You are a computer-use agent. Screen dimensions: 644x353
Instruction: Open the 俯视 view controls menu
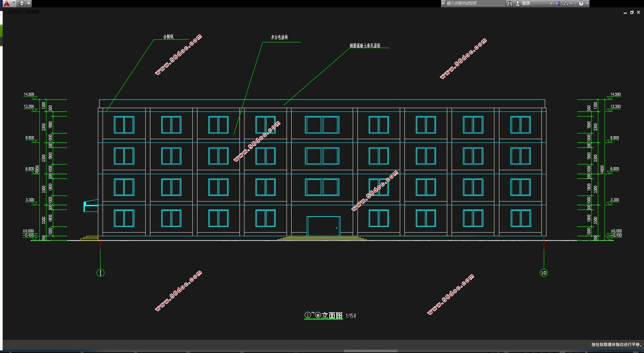[15, 12]
